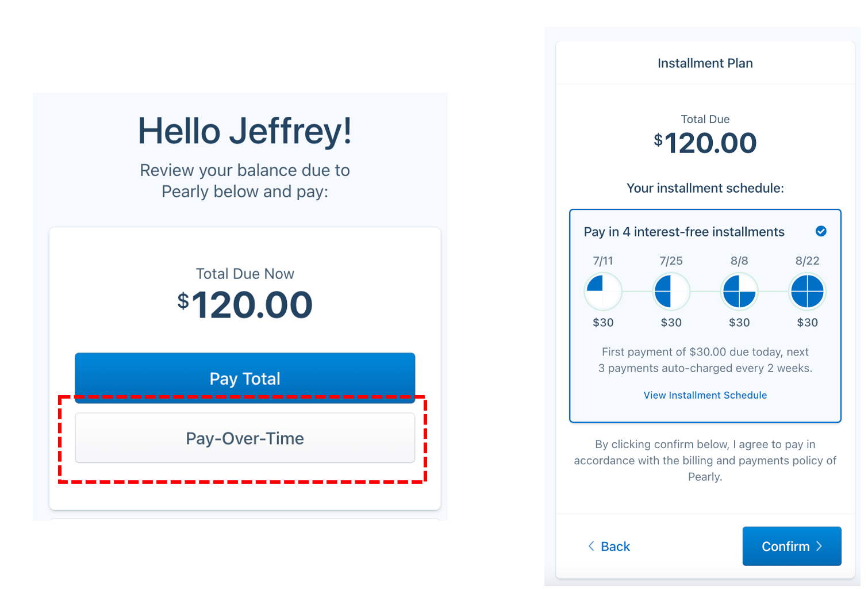Click the Installment Plan header title

pos(705,63)
